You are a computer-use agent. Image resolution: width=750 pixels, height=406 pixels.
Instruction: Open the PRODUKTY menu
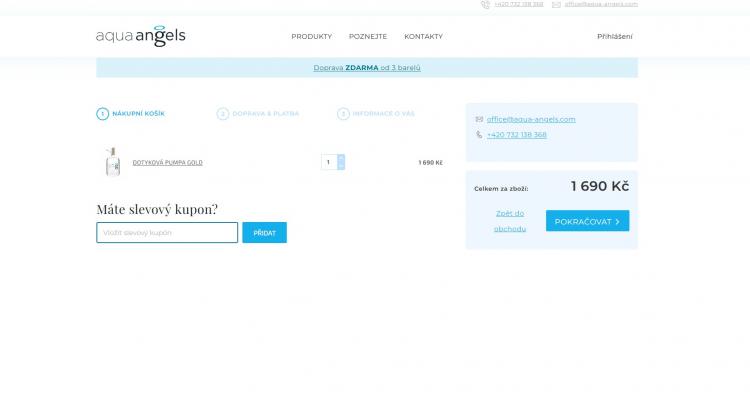(311, 36)
